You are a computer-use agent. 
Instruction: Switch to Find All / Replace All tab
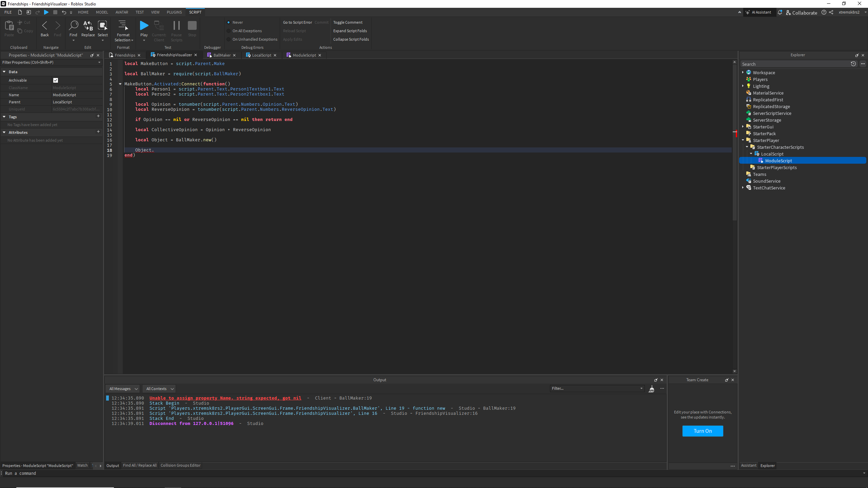(x=140, y=465)
